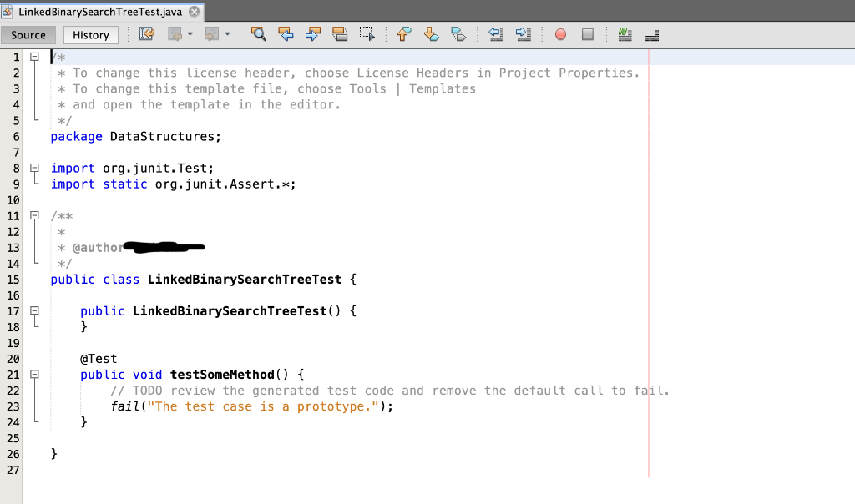Stop macro recording square icon
855x504 pixels.
point(587,34)
